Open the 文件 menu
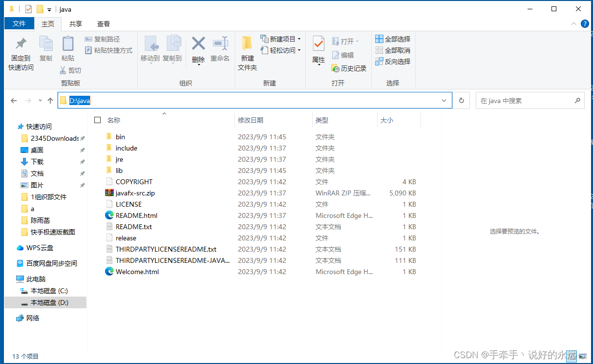 click(x=19, y=23)
